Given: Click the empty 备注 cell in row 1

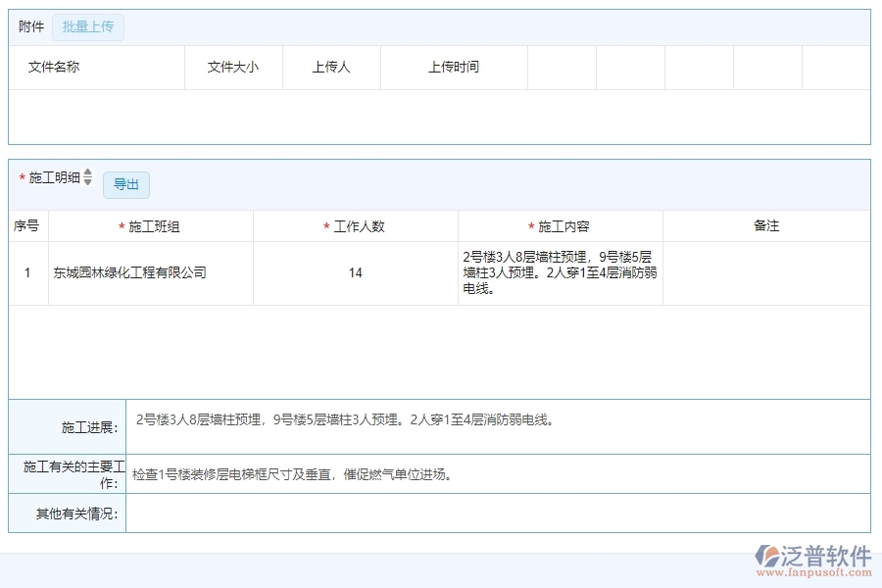Looking at the screenshot, I should tap(766, 273).
